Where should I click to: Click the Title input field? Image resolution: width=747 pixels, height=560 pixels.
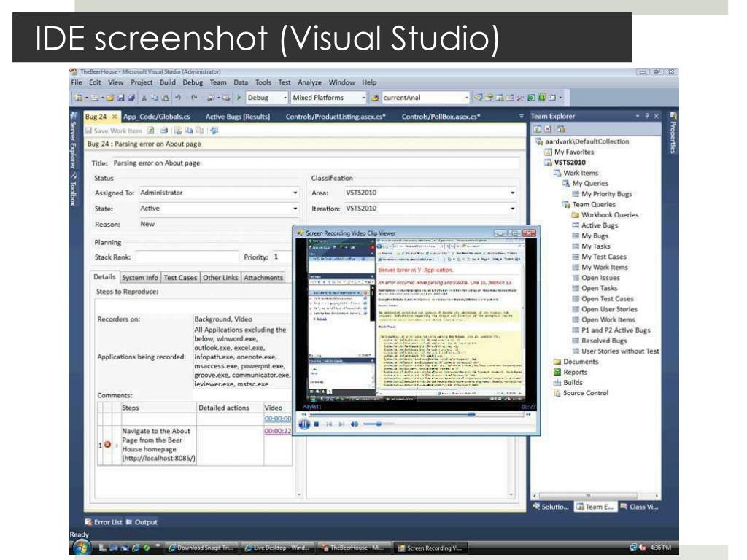tap(316, 163)
